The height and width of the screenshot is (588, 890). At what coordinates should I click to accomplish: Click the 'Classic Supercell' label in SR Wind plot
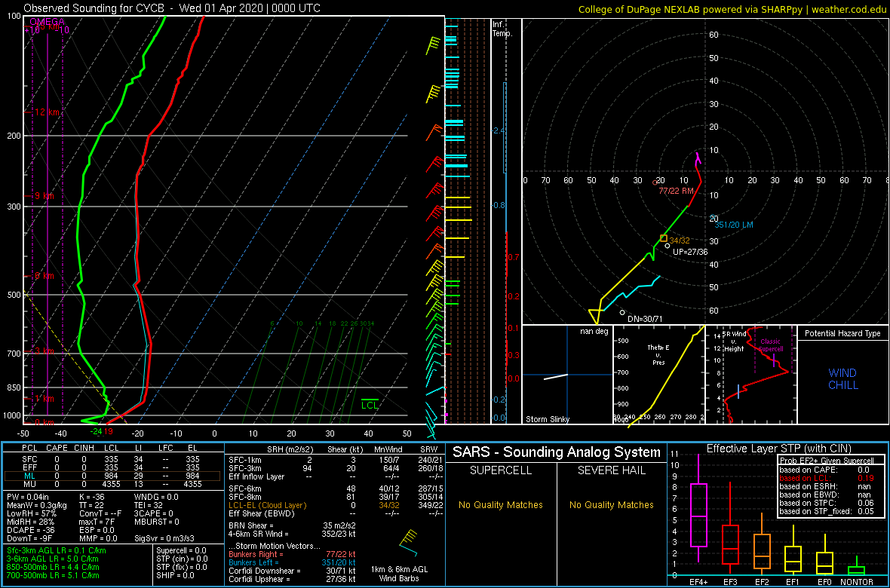click(x=771, y=345)
